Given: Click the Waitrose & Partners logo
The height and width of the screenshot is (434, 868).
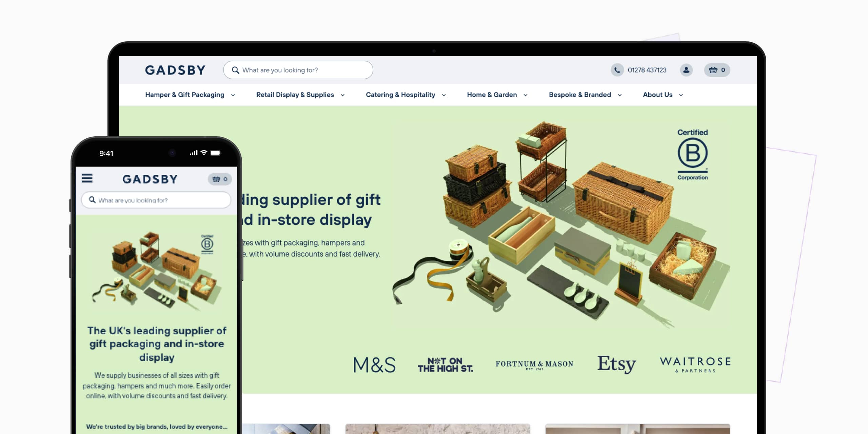Looking at the screenshot, I should tap(695, 364).
